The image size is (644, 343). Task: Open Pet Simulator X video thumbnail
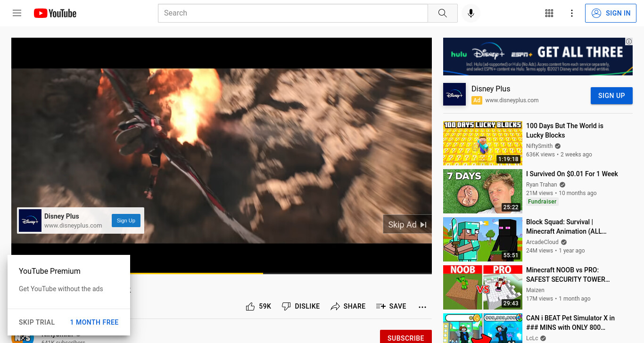[483, 328]
